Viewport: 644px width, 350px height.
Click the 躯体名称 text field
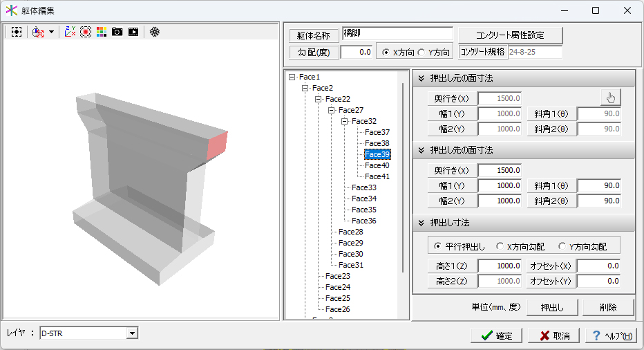click(x=397, y=34)
